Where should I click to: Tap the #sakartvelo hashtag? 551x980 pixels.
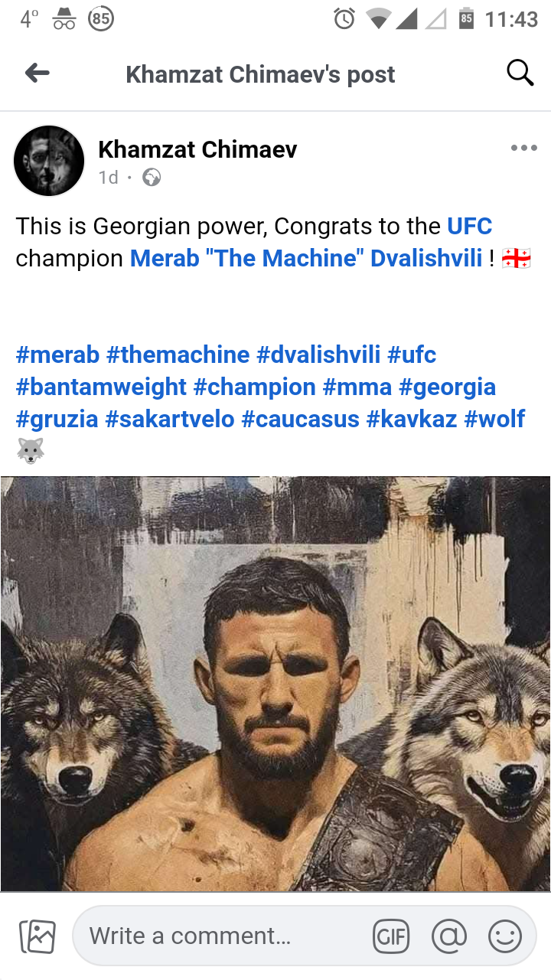click(169, 419)
